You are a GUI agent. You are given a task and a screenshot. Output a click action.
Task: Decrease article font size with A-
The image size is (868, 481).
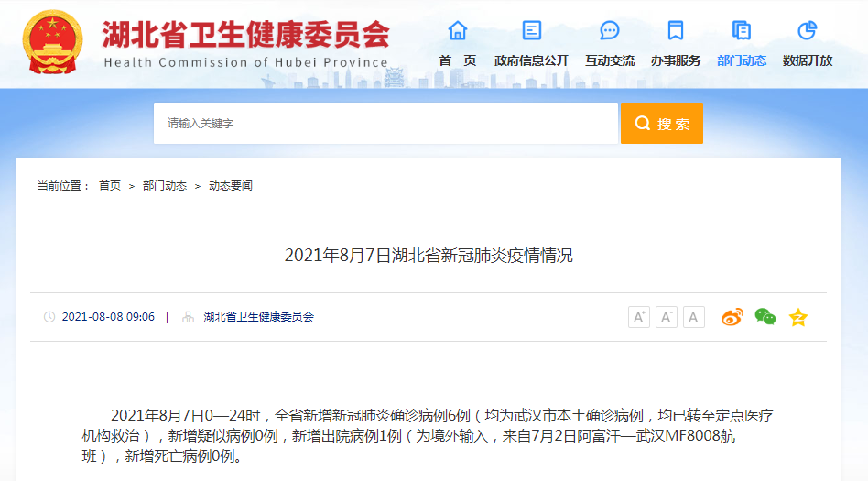pos(667,317)
